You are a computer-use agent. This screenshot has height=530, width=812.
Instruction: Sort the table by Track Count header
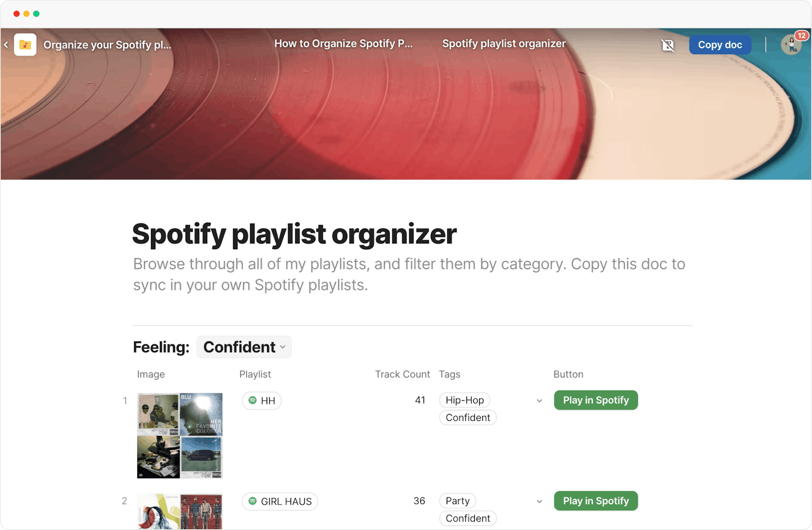point(402,374)
